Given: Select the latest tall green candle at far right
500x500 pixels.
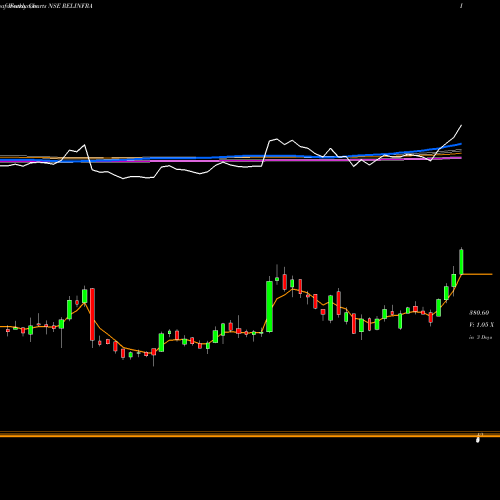Looking at the screenshot, I should pos(462,261).
